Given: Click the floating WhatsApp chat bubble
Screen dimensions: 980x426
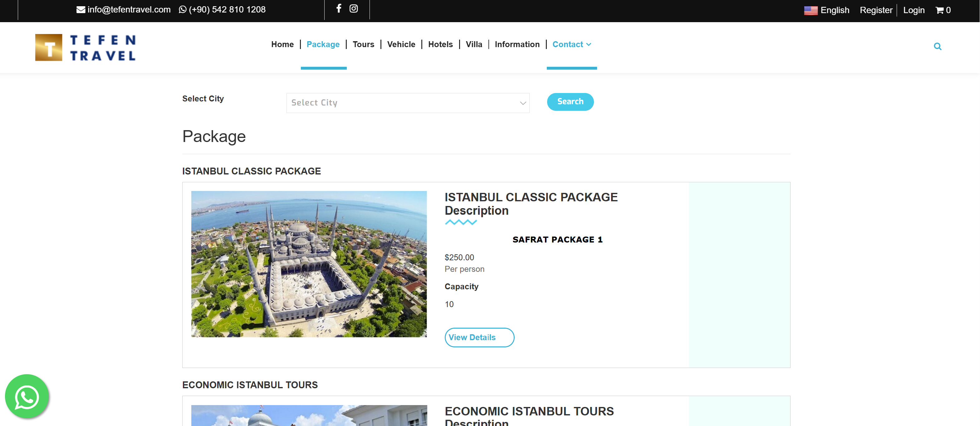Looking at the screenshot, I should (x=27, y=396).
